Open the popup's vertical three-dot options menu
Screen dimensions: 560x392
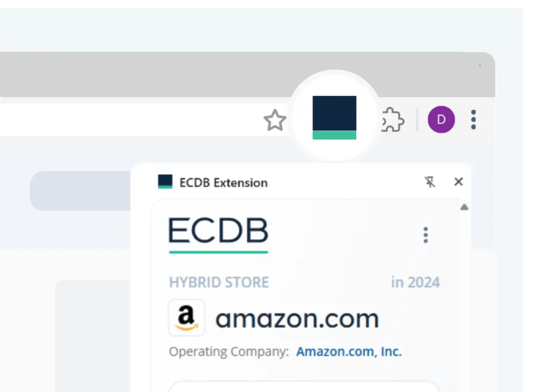(x=426, y=235)
